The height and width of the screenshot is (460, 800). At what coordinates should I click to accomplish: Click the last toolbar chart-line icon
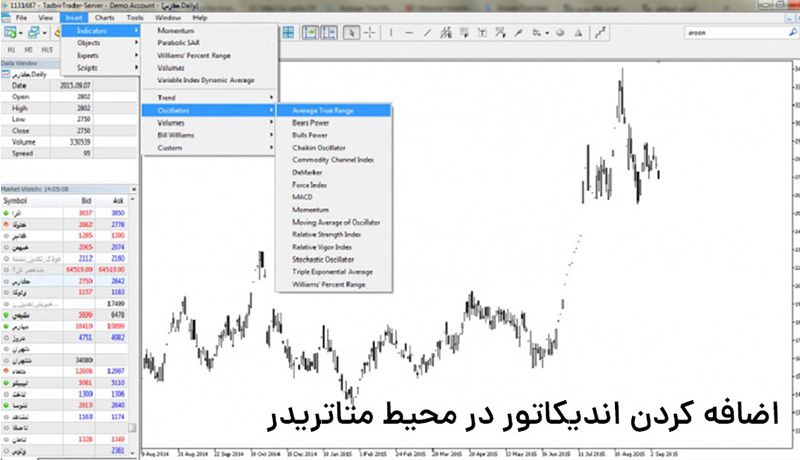pyautogui.click(x=600, y=33)
